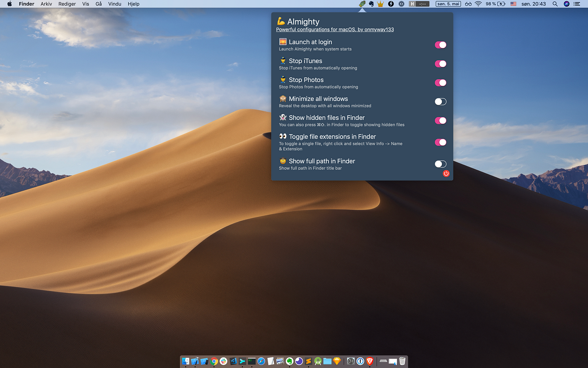Click the glasses icon in menu bar

468,4
